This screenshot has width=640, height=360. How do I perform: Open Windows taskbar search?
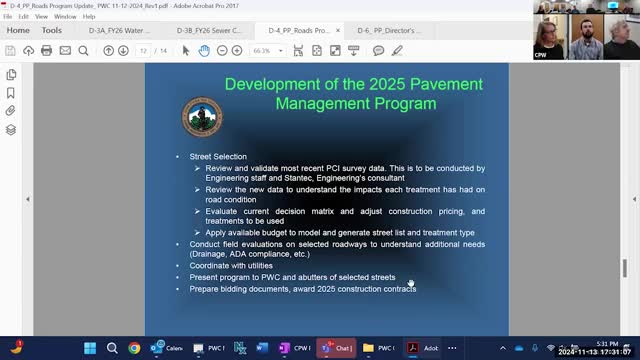tap(112, 348)
